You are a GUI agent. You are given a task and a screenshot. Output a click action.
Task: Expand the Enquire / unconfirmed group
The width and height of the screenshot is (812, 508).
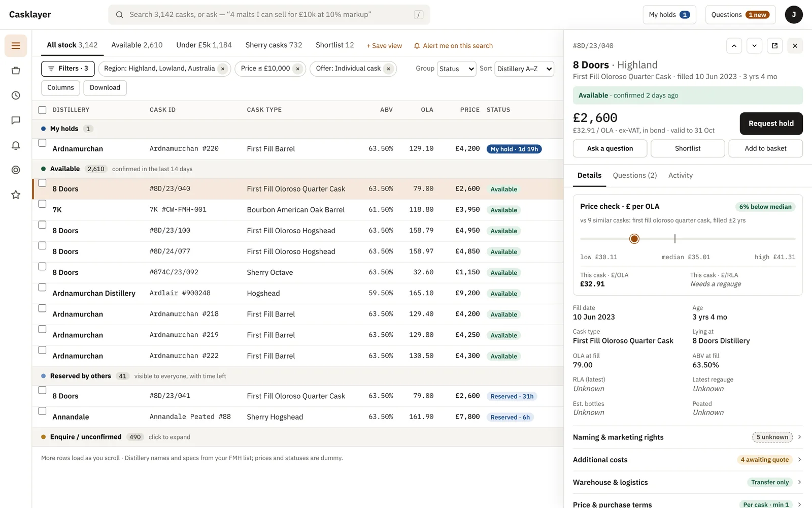297,437
